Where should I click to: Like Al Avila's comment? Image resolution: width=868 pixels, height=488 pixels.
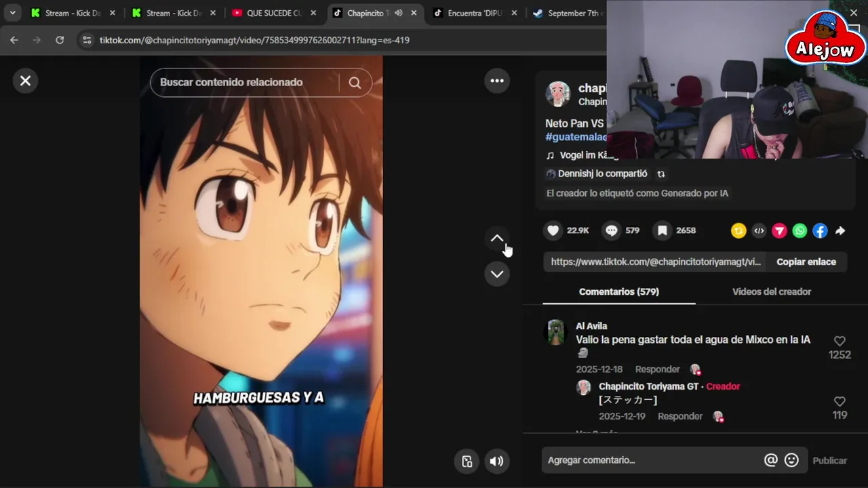[x=840, y=341]
